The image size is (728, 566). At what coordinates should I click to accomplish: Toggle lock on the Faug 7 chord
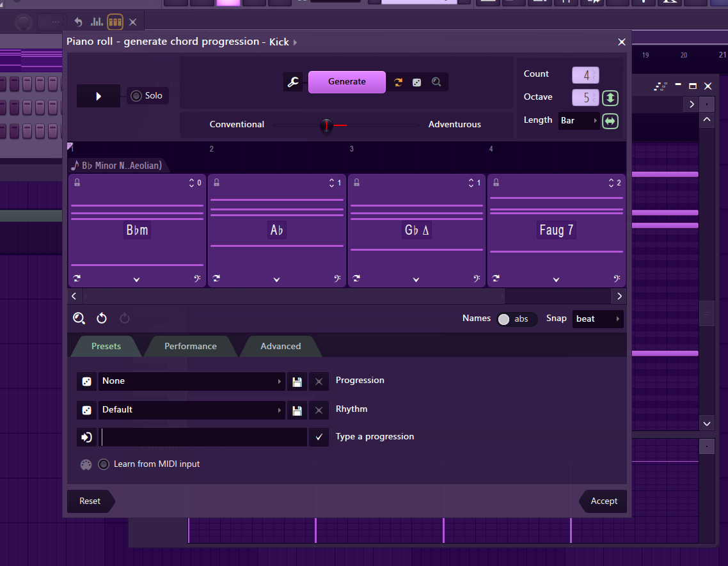point(496,182)
